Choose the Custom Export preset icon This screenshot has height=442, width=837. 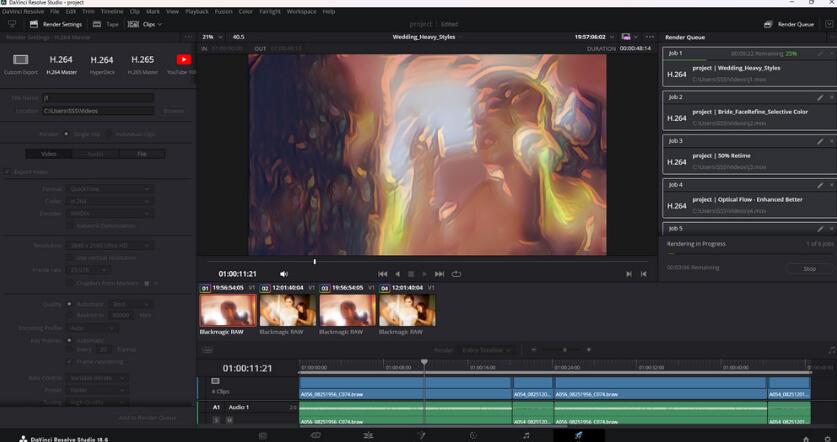(20, 60)
